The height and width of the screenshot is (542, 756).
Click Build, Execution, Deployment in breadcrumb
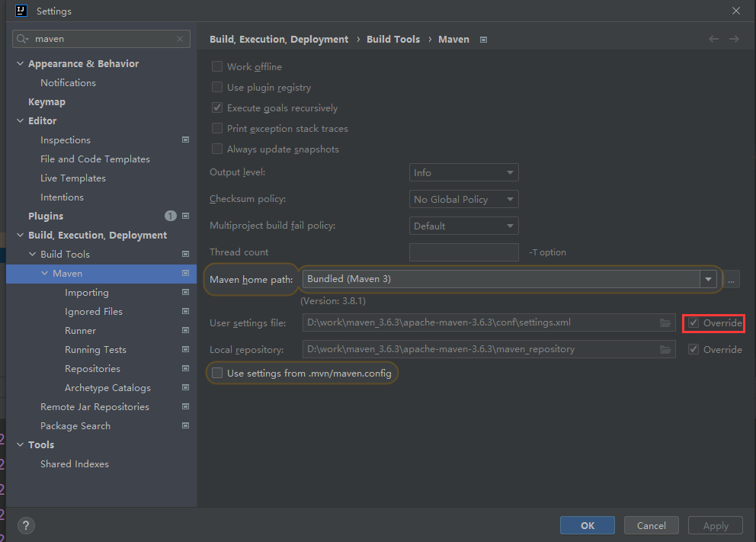point(279,40)
